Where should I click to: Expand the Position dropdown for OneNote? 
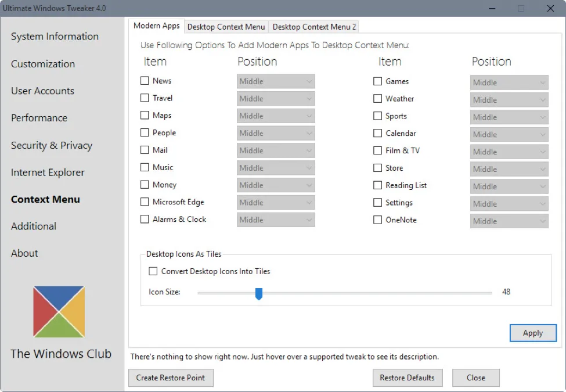(x=509, y=221)
